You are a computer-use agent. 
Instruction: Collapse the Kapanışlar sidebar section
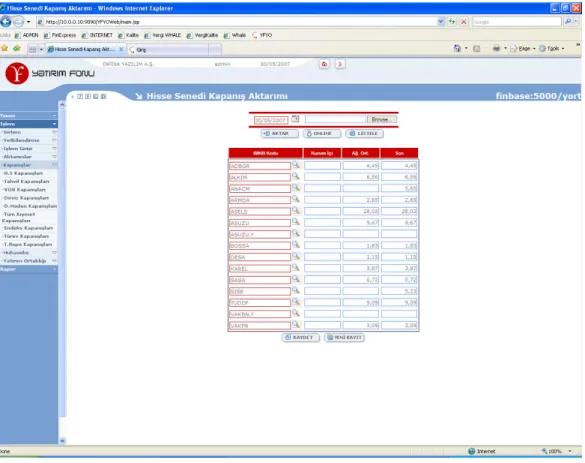[x=29, y=165]
